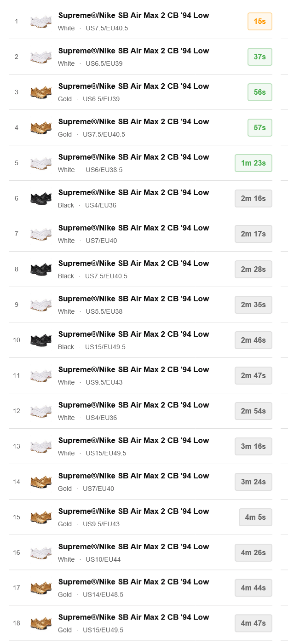Click black sneaker thumbnail in row 10
This screenshot has height=644, width=288.
click(x=41, y=340)
